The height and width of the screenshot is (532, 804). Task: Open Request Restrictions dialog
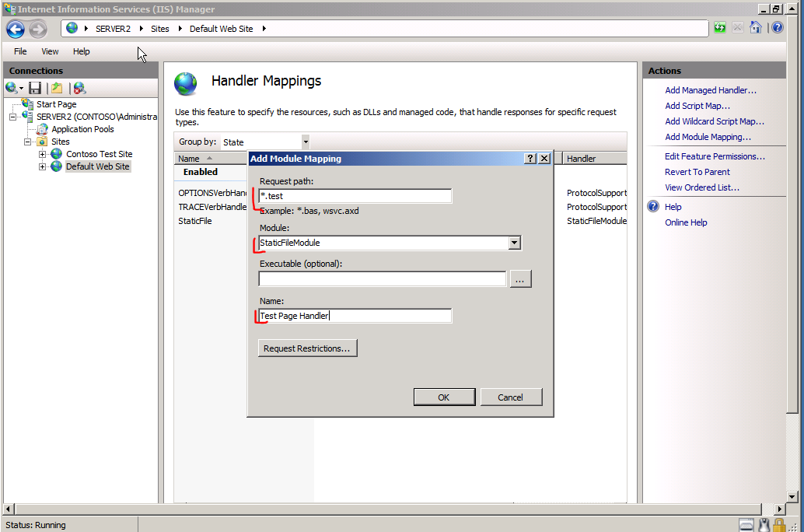(x=307, y=348)
